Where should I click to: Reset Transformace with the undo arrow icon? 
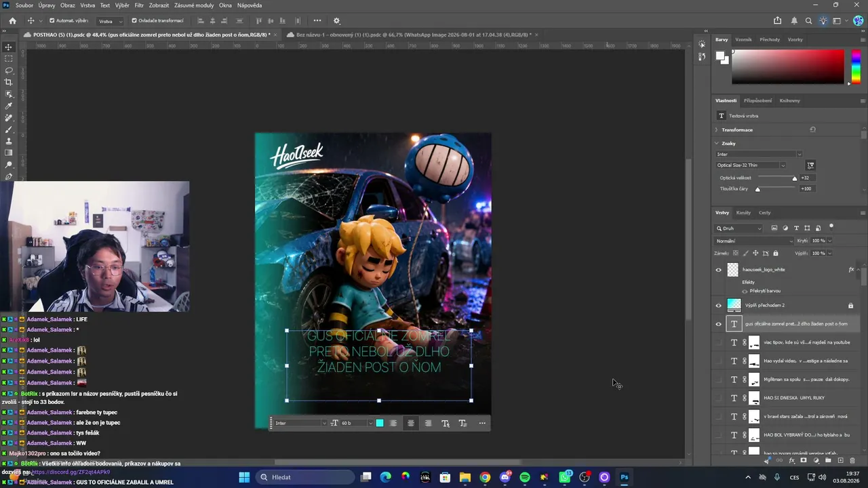[x=812, y=129]
